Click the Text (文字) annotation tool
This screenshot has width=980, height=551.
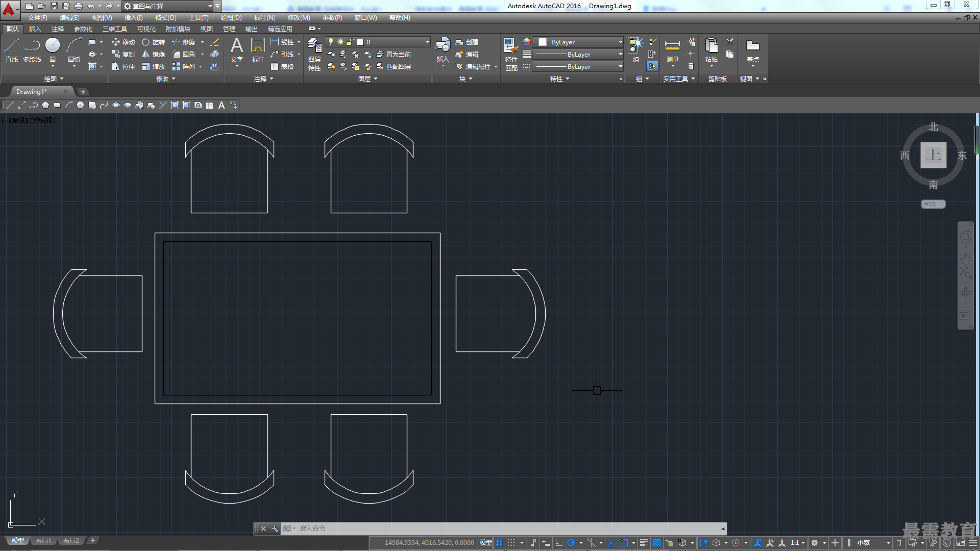[237, 50]
